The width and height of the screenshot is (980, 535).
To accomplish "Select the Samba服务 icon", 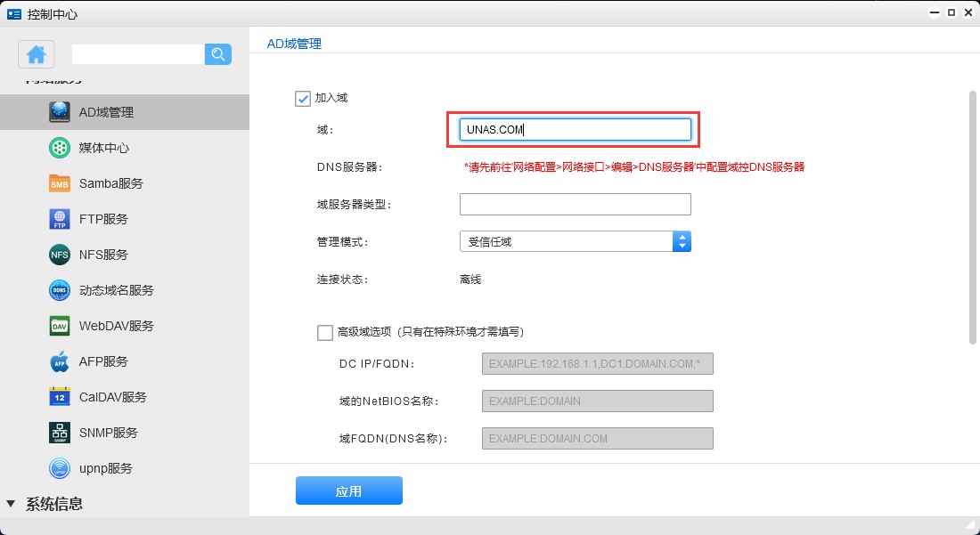I will click(60, 183).
